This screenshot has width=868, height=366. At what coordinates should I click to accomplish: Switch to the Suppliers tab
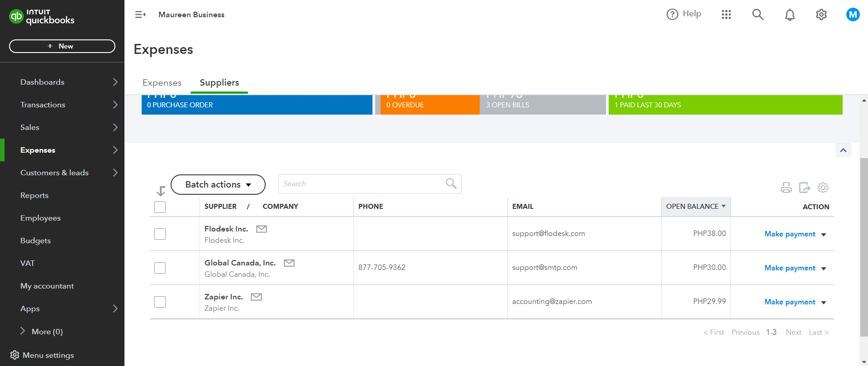[219, 83]
